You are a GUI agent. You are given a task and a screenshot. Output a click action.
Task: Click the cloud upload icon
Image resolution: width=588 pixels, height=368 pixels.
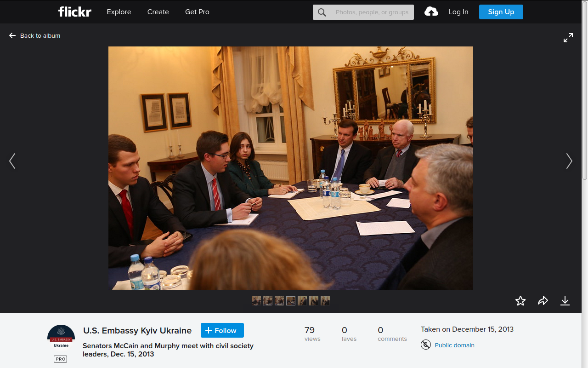pos(431,12)
